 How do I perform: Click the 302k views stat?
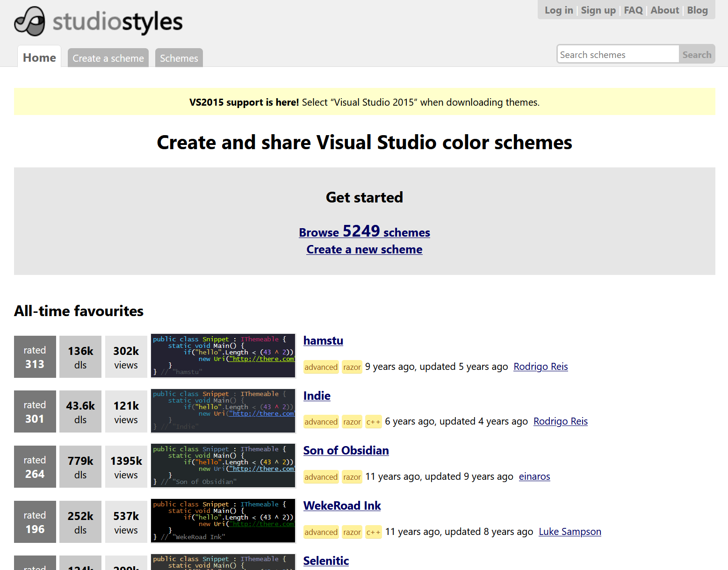click(x=126, y=357)
